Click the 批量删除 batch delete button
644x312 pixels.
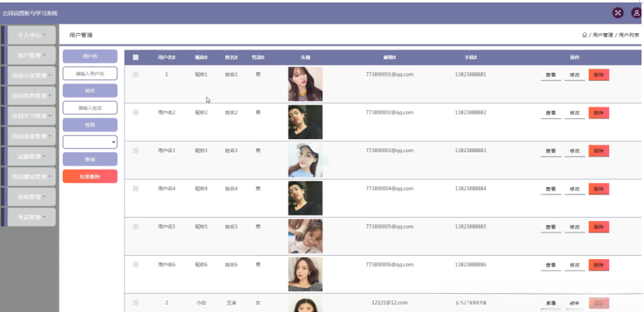[x=90, y=176]
